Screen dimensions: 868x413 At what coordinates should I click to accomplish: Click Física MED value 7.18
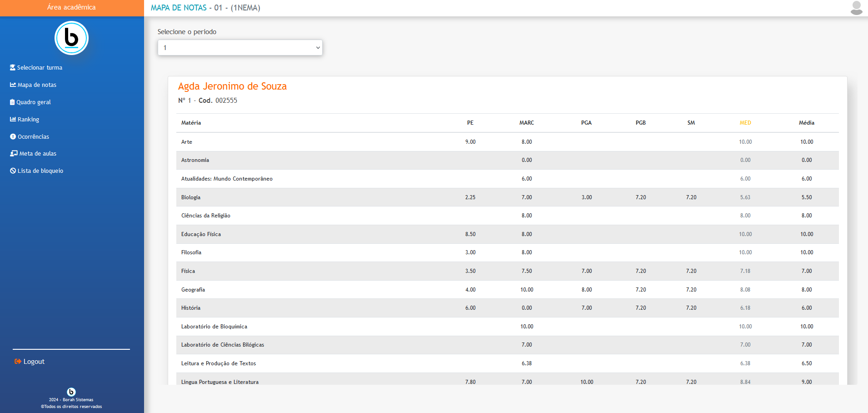point(745,271)
